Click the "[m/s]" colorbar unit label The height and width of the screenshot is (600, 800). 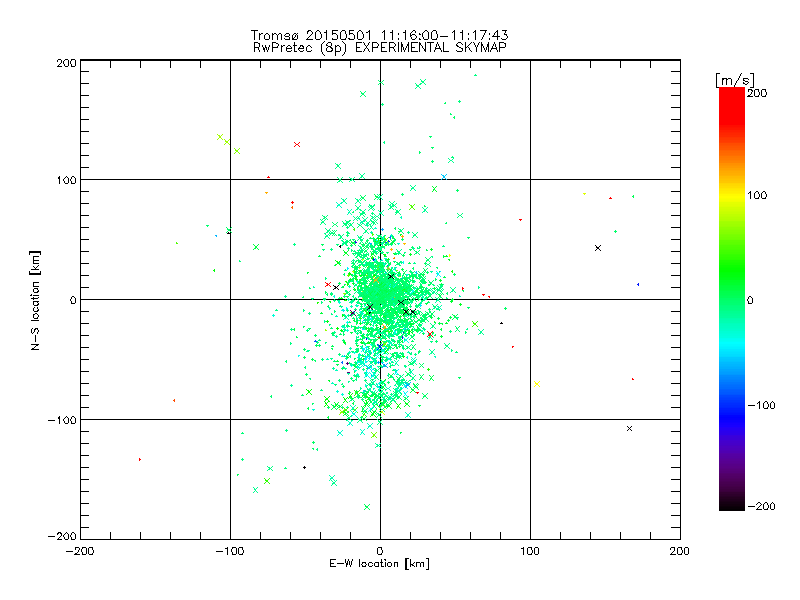point(735,80)
